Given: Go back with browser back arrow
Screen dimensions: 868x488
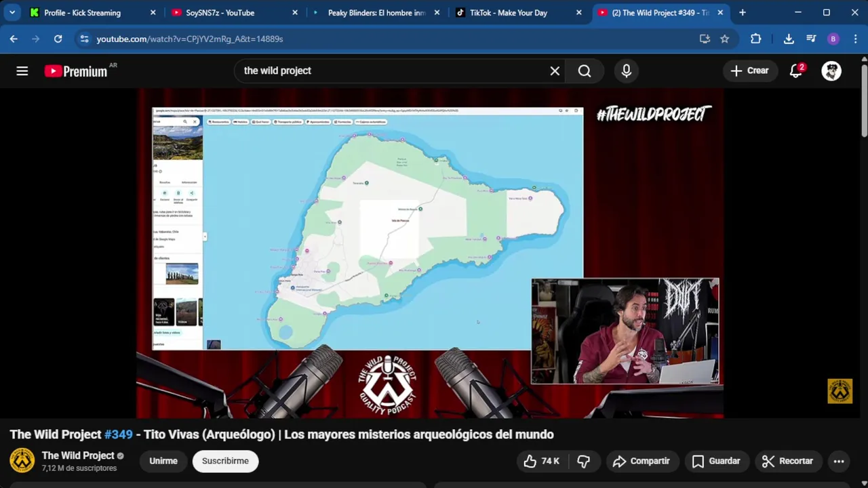Looking at the screenshot, I should [14, 39].
